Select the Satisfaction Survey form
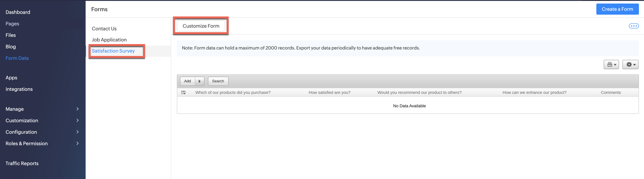The height and width of the screenshot is (179, 644). click(113, 51)
